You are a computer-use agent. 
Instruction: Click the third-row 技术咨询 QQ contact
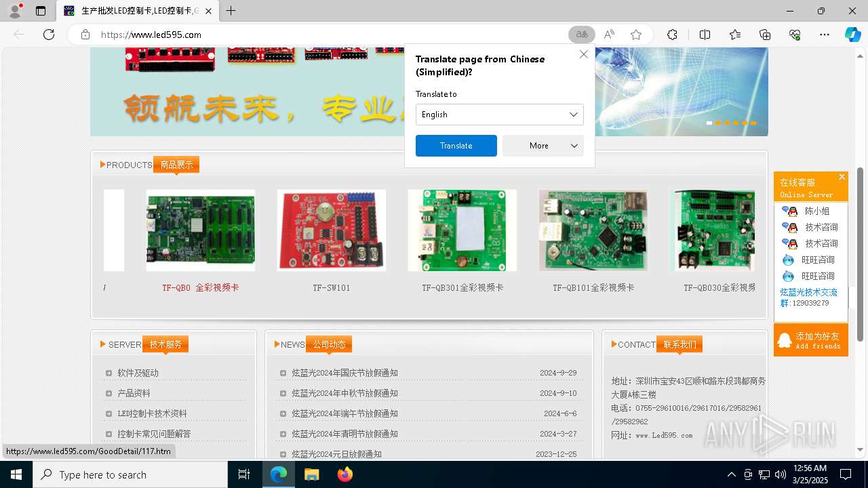tap(810, 243)
